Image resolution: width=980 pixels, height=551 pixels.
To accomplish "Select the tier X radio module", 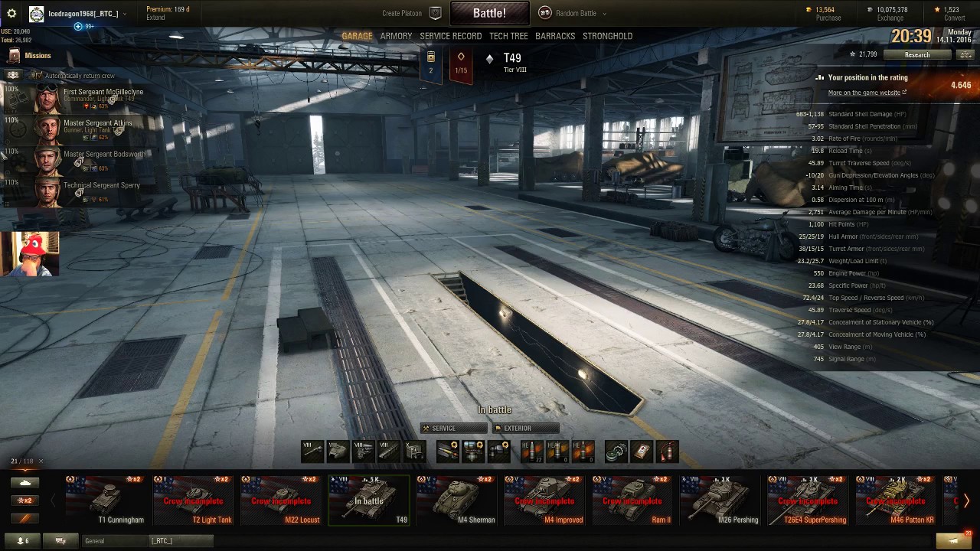I will pos(413,452).
